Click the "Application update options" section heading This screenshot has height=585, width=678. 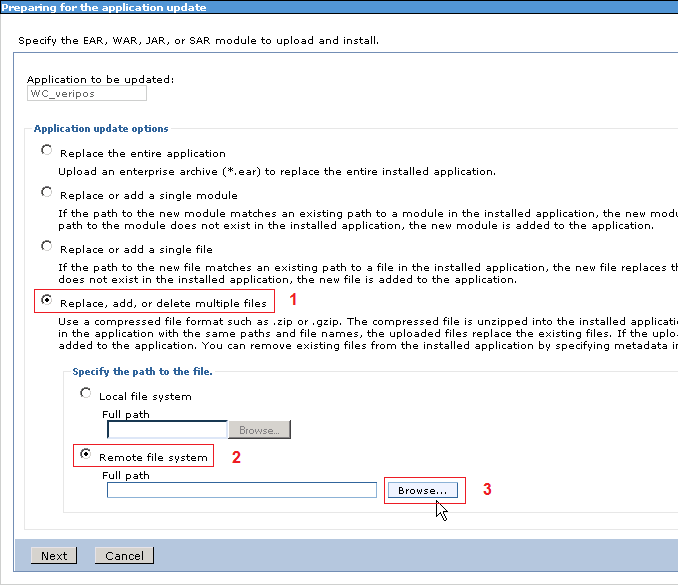(x=101, y=128)
